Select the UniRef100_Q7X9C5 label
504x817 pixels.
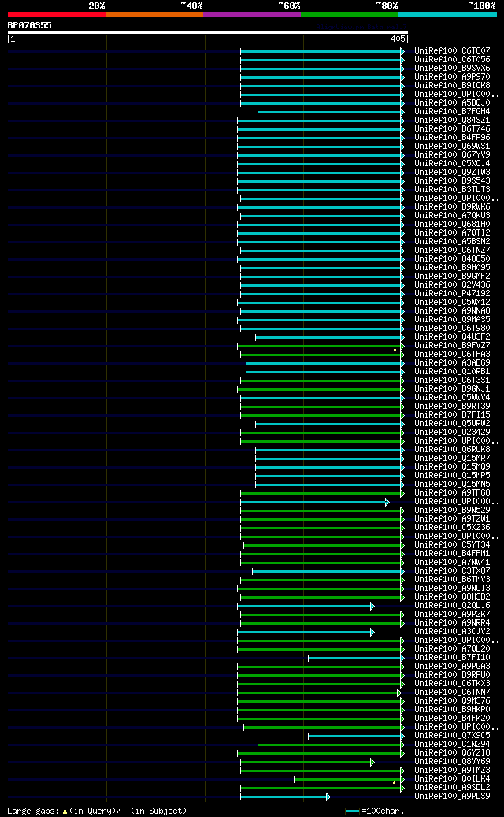tap(452, 736)
